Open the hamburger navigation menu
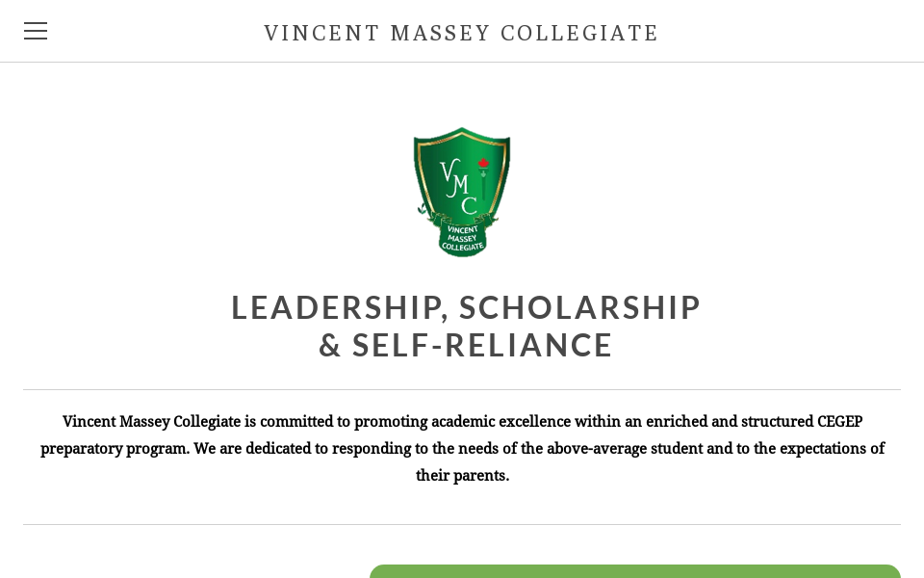 click(x=36, y=31)
